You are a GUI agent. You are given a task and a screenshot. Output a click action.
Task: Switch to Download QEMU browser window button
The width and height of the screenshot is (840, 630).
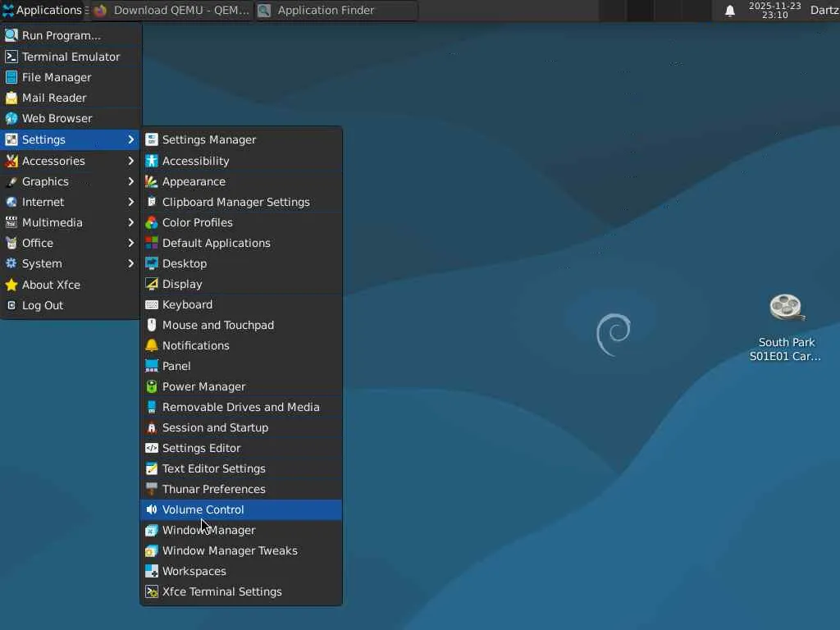(171, 10)
